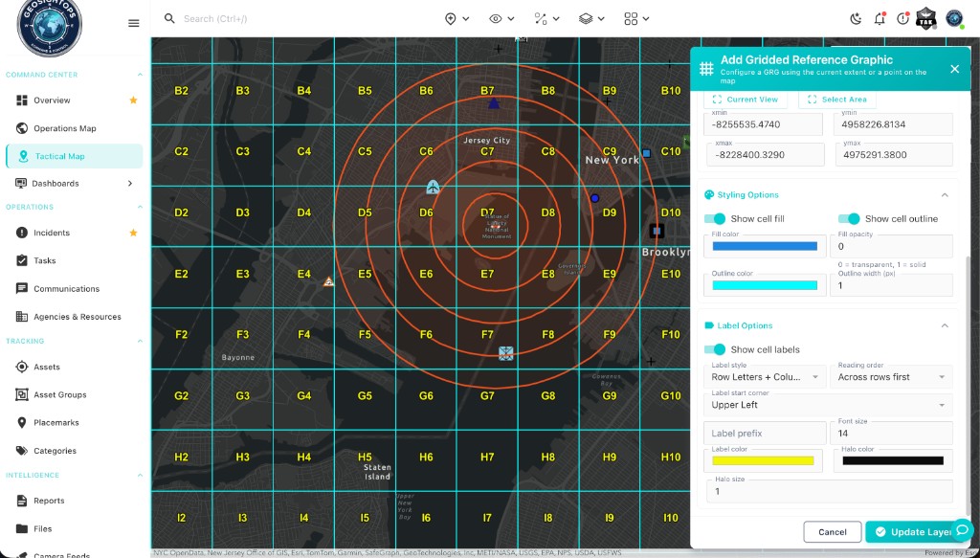
Task: Open the yellow Label color swatch
Action: 763,460
